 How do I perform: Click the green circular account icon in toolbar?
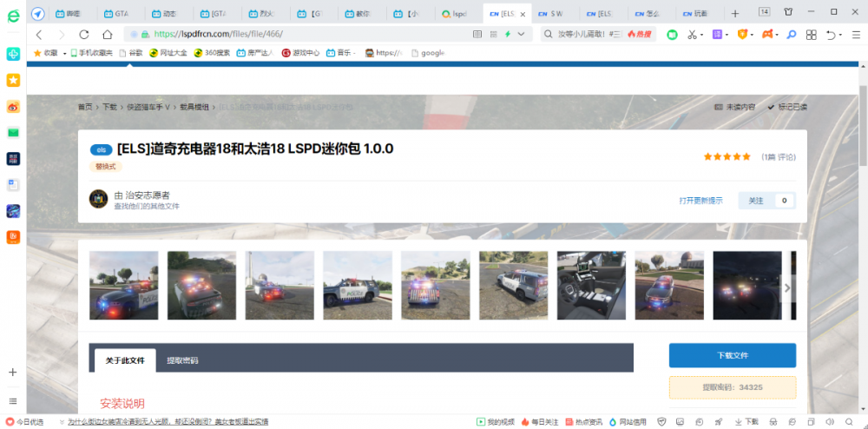tap(672, 35)
